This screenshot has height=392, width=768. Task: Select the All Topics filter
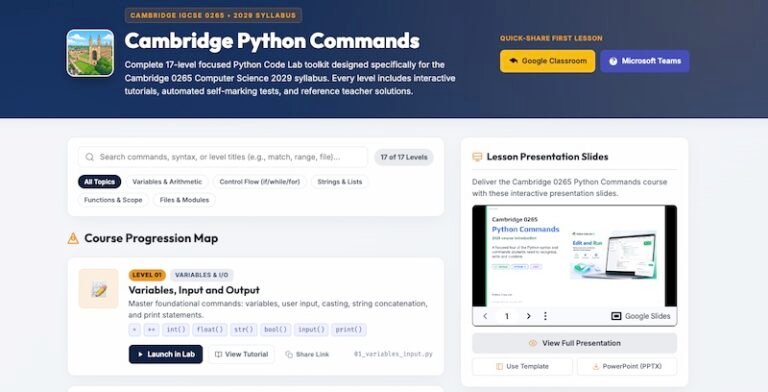pyautogui.click(x=99, y=182)
